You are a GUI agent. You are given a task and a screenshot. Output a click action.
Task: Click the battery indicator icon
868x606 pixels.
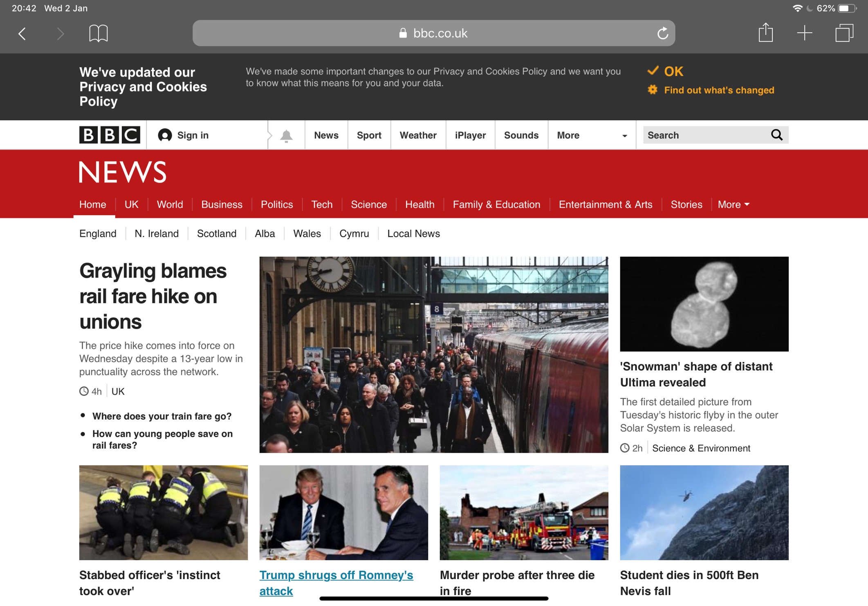(847, 8)
